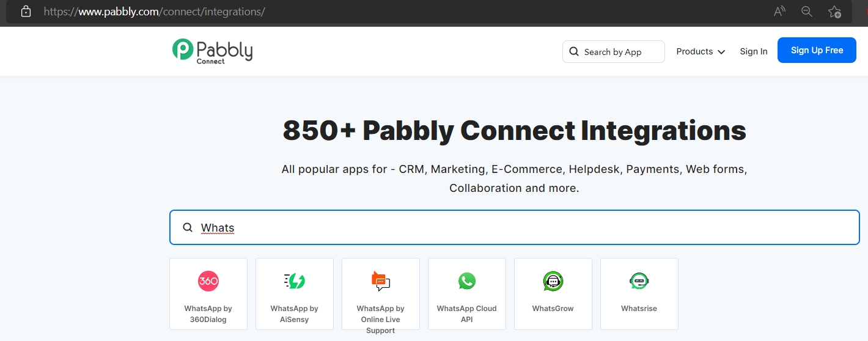Click the browser address bar URL

[154, 12]
